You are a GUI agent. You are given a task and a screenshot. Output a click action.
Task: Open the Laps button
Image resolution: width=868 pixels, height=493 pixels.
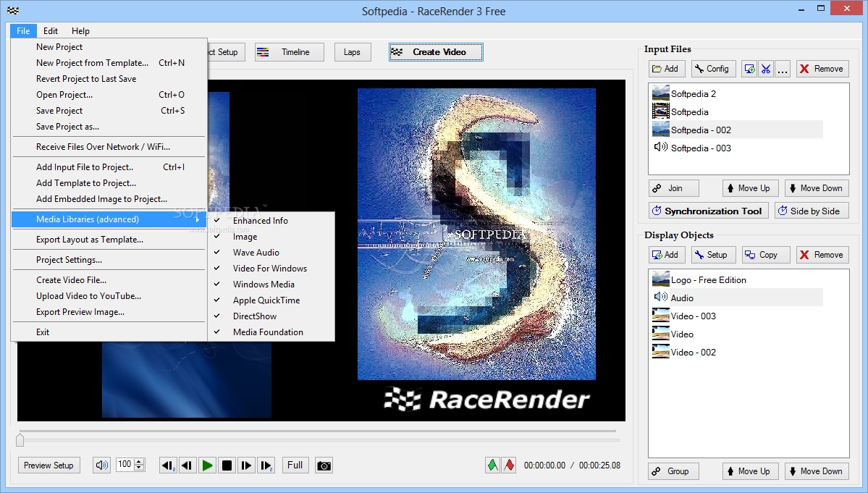pyautogui.click(x=353, y=52)
